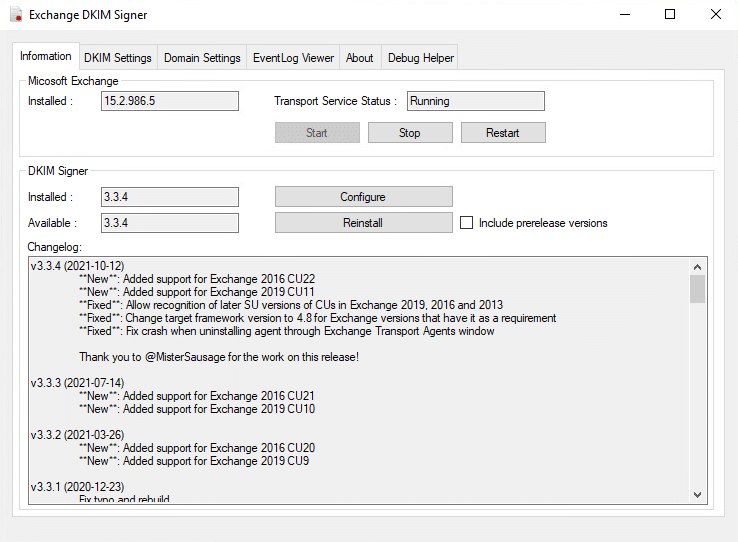This screenshot has height=542, width=738.
Task: Click the Changelog: label
Action: [x=55, y=247]
